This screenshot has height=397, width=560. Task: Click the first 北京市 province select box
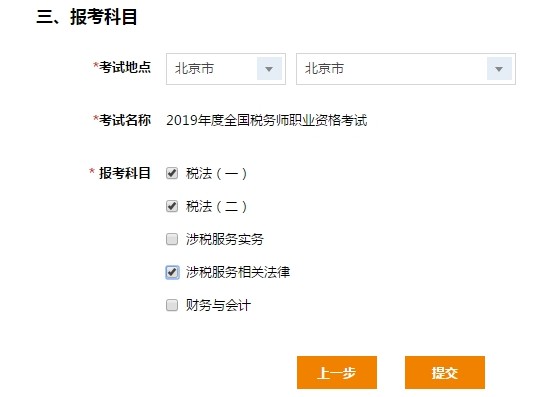226,69
